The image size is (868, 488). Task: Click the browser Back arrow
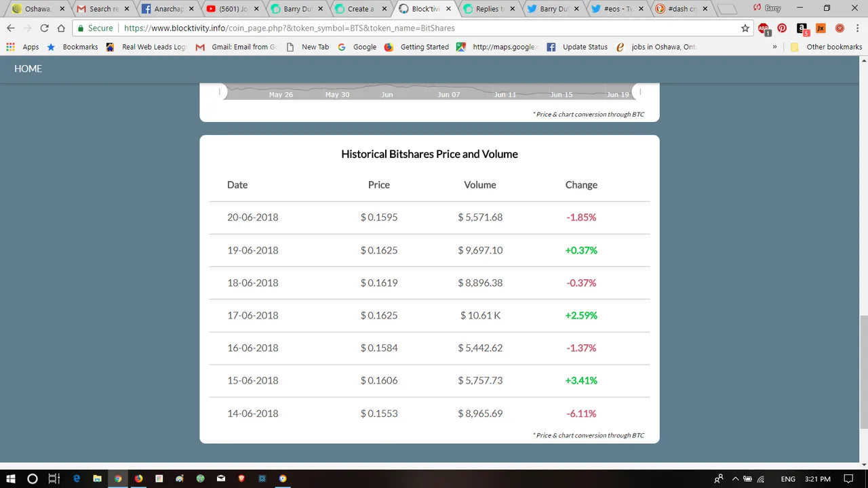[11, 28]
